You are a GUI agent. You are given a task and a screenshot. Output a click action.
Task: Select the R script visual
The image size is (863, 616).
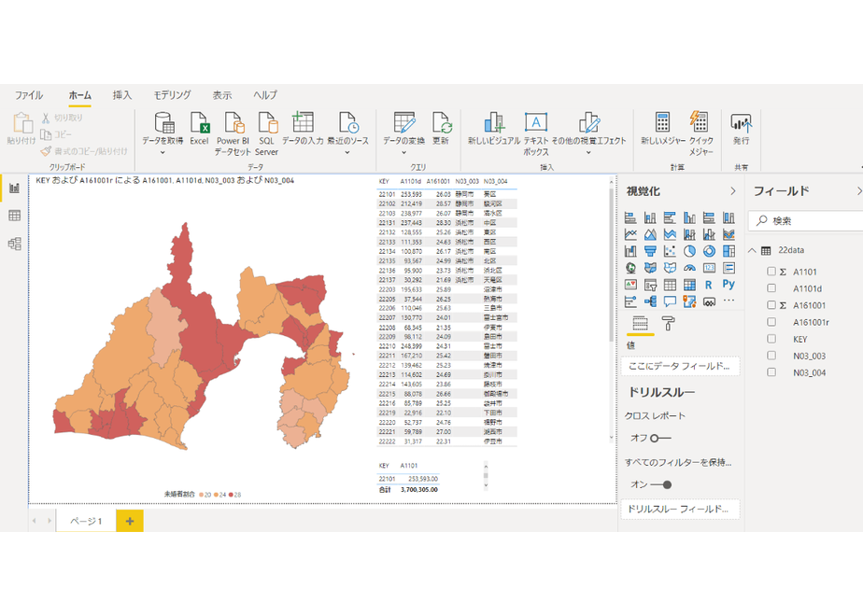(709, 285)
